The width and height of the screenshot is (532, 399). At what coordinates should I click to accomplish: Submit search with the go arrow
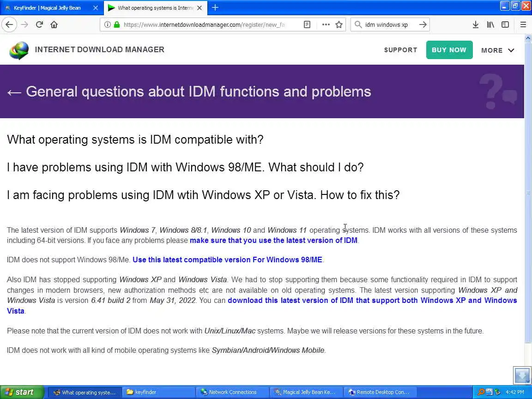click(x=423, y=24)
